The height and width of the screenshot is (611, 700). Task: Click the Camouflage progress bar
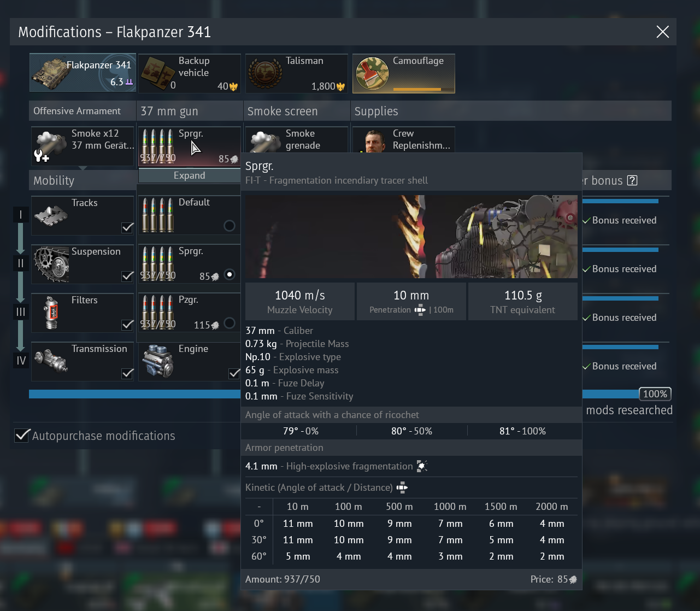click(422, 89)
